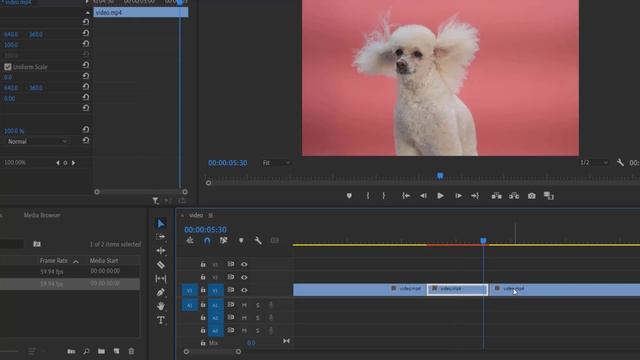
Task: Select the Type tool
Action: click(161, 320)
